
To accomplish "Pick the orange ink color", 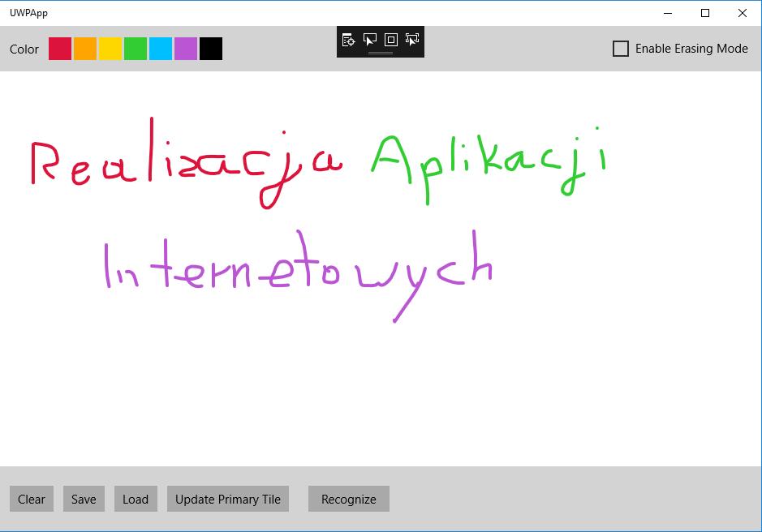I will (x=85, y=49).
